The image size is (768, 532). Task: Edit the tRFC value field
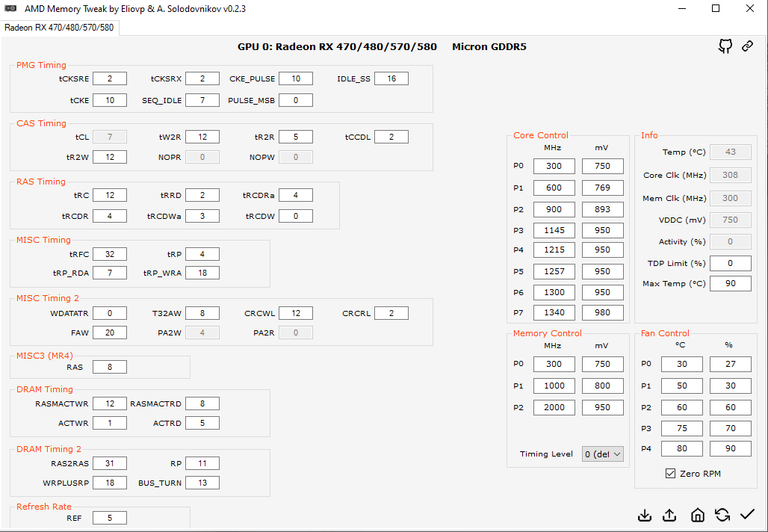[x=110, y=254]
